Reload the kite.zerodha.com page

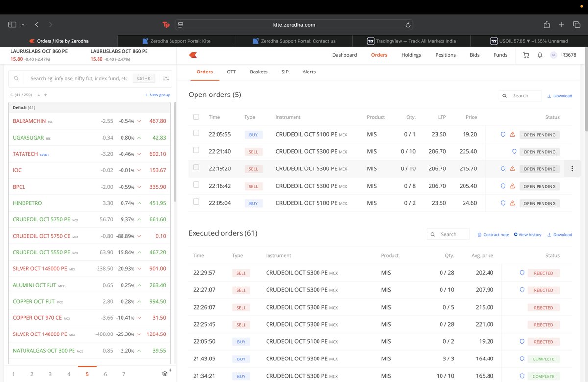click(x=408, y=24)
